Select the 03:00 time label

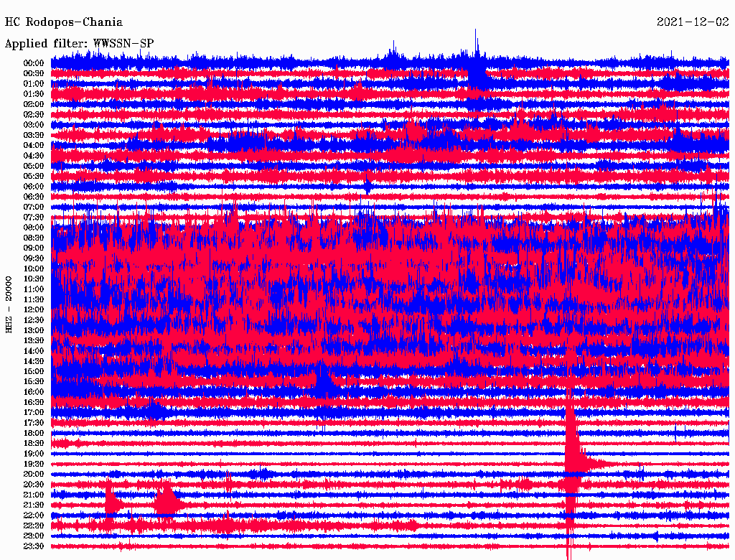tap(33, 125)
